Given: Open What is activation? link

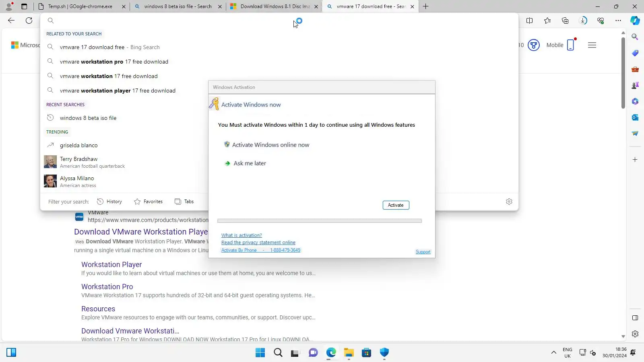Looking at the screenshot, I should [242, 235].
